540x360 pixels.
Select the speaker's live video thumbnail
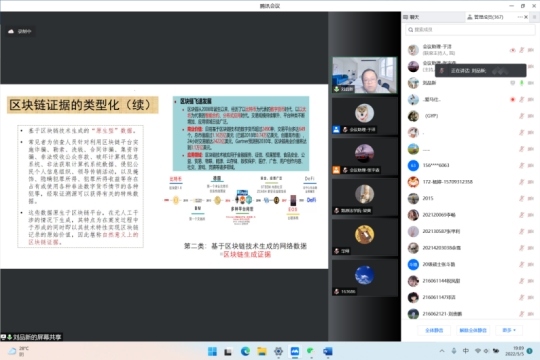pos(364,75)
